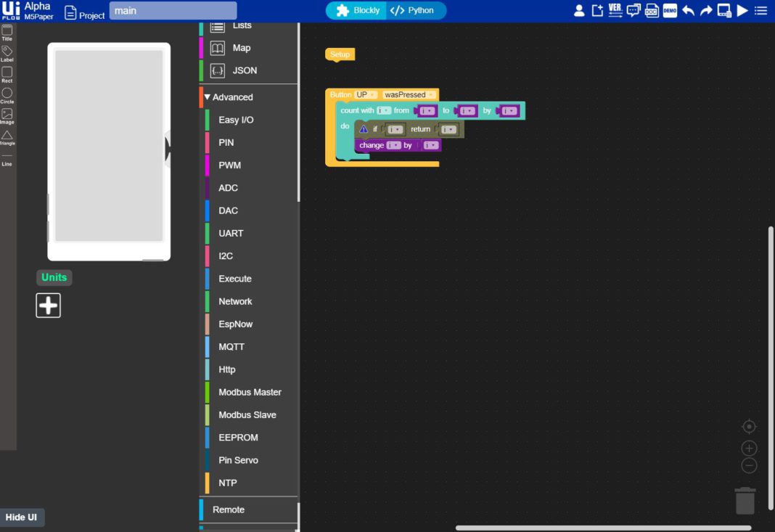The height and width of the screenshot is (532, 775).
Task: Open documentation via the DOC icon
Action: [x=651, y=10]
